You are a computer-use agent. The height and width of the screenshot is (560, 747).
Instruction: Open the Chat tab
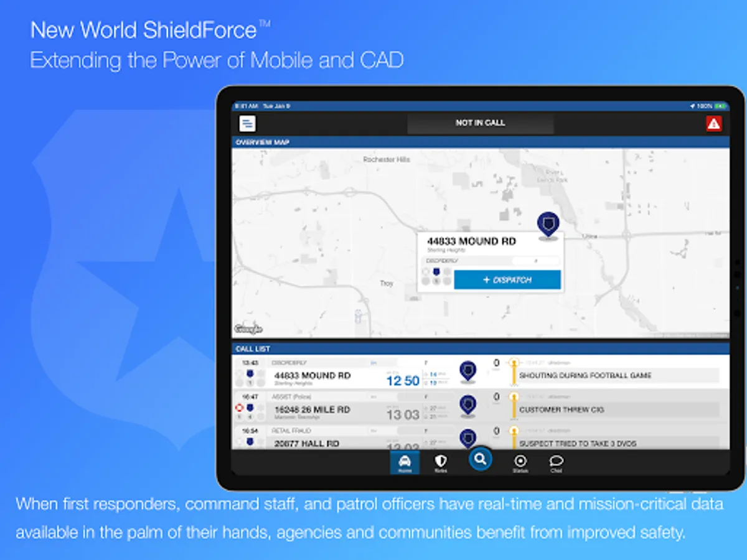(557, 463)
